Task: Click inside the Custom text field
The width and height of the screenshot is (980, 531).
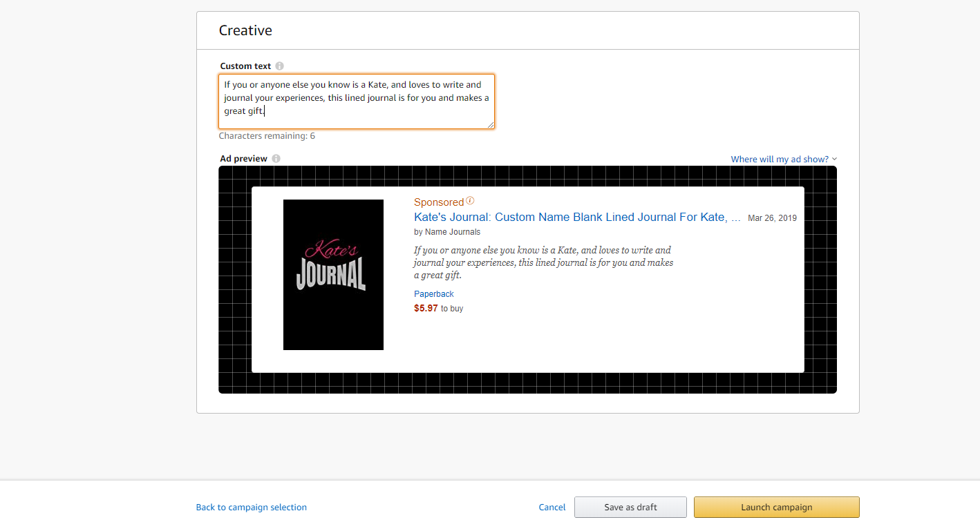Action: click(357, 102)
